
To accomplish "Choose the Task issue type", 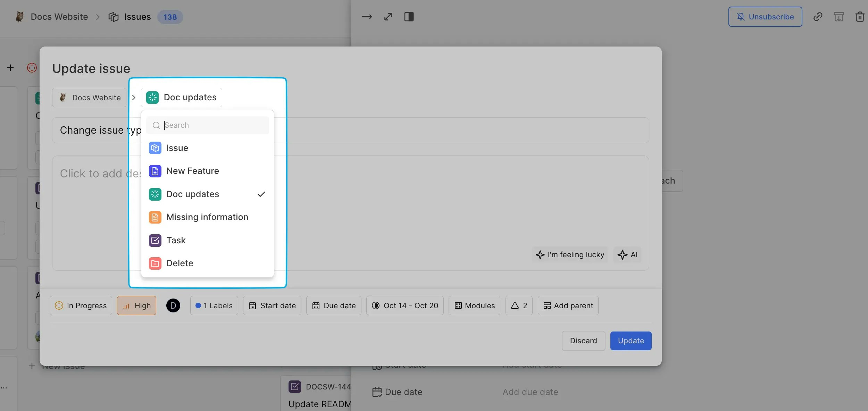I will click(x=176, y=240).
